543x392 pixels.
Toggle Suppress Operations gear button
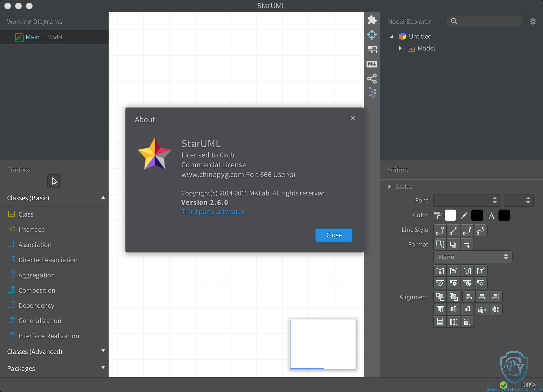(453, 283)
